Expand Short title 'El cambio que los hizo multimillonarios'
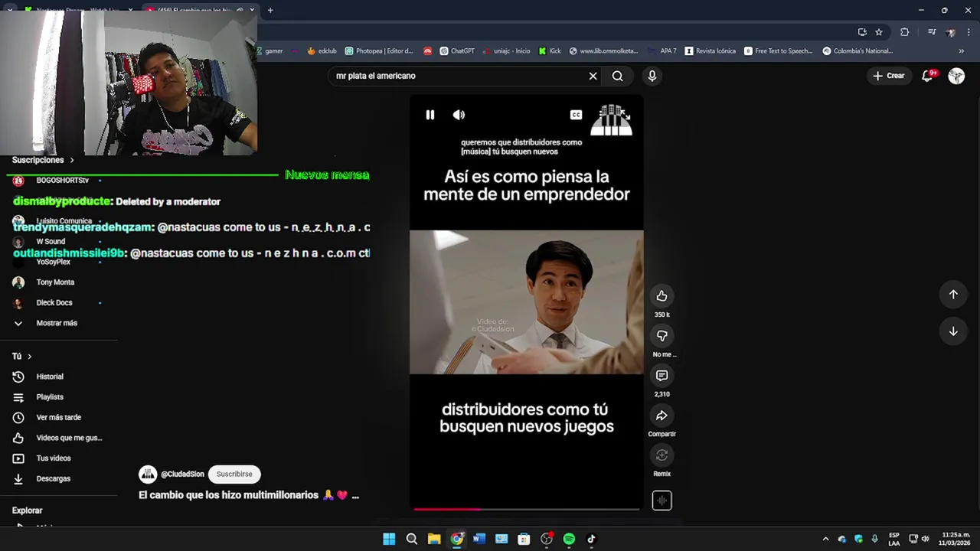Viewport: 980px width, 551px height. point(249,495)
